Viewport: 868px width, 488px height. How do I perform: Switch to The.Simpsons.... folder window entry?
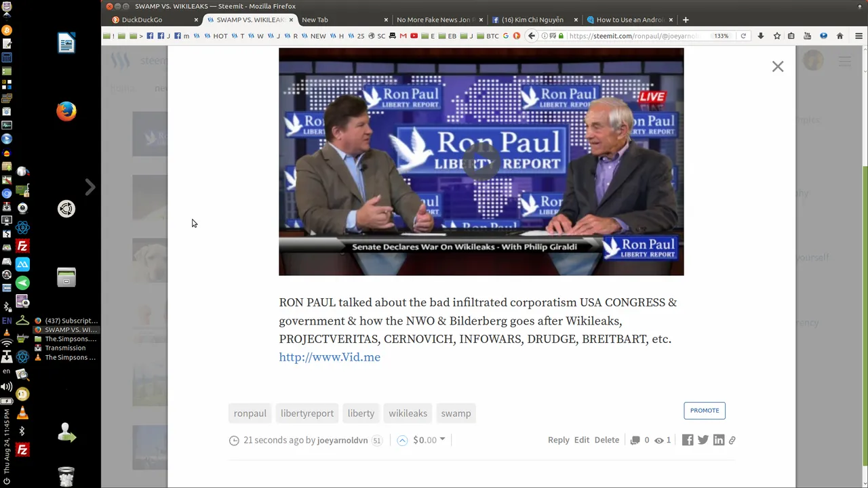(x=66, y=339)
